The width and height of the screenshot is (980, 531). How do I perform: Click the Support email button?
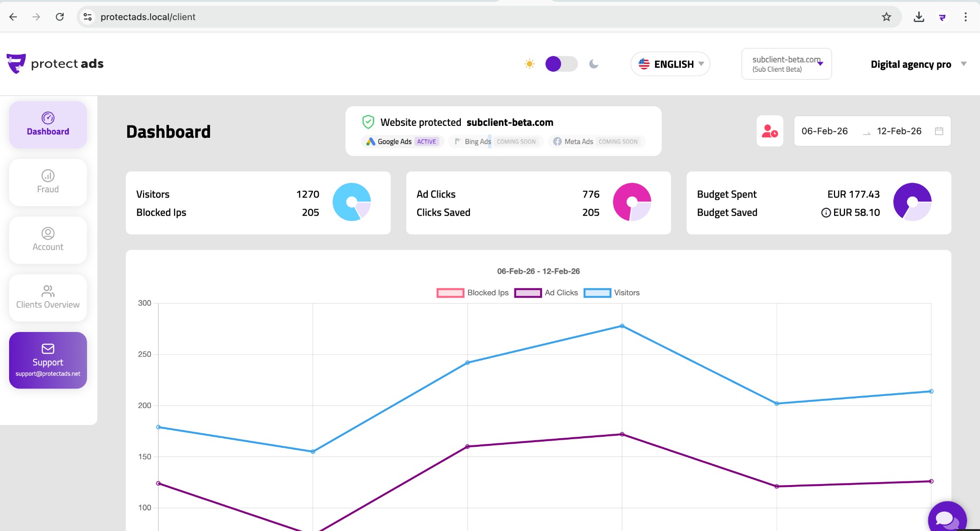click(47, 360)
